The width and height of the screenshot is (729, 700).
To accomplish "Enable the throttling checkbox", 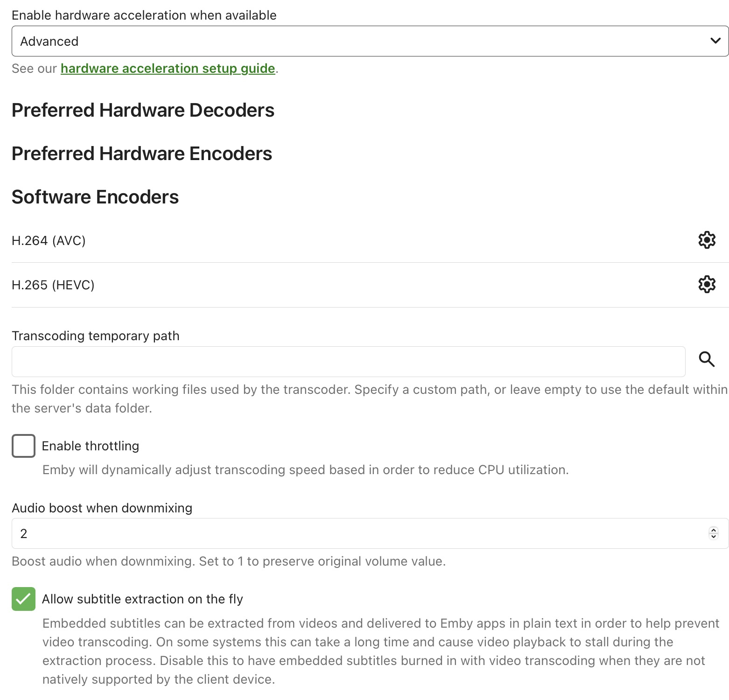I will [x=23, y=446].
